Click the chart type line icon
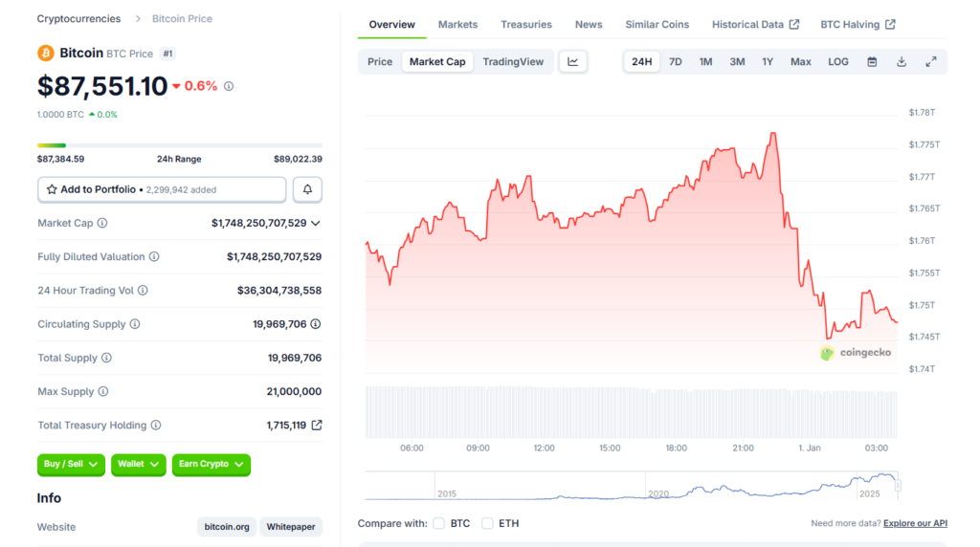980x547 pixels. click(572, 62)
